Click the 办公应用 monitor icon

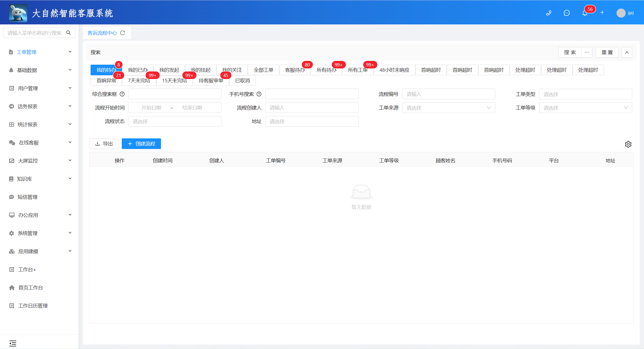[x=12, y=215]
